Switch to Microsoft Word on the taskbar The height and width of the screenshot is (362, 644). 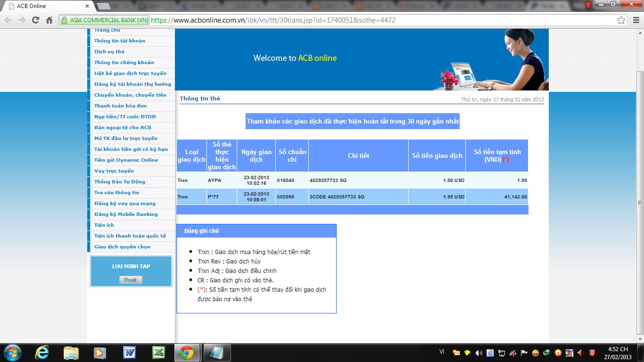[129, 353]
